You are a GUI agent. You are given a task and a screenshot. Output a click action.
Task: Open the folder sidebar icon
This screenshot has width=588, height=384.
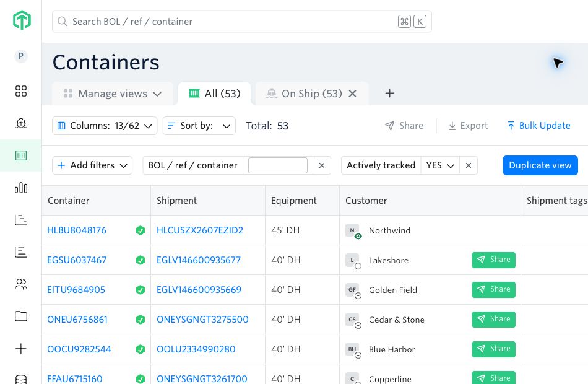[21, 316]
